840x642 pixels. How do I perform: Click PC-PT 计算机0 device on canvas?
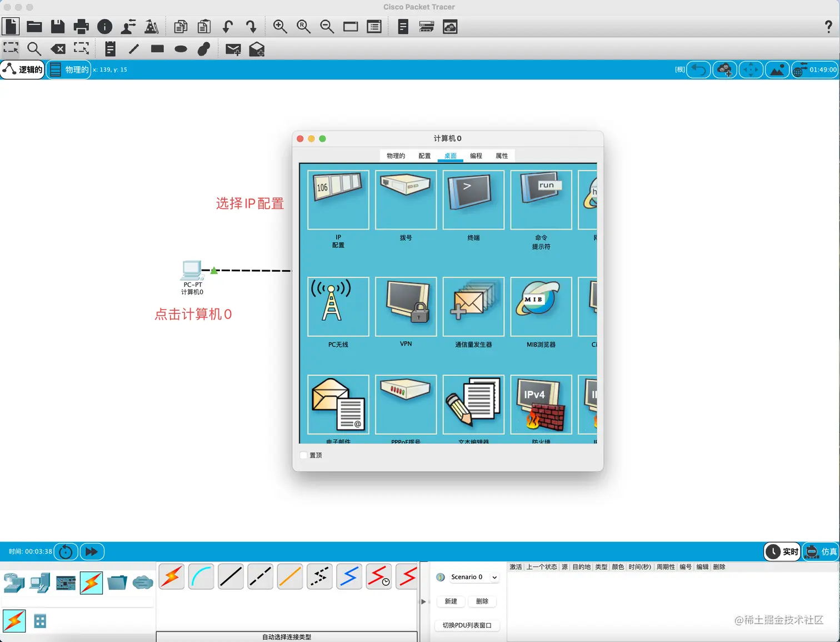pyautogui.click(x=192, y=271)
